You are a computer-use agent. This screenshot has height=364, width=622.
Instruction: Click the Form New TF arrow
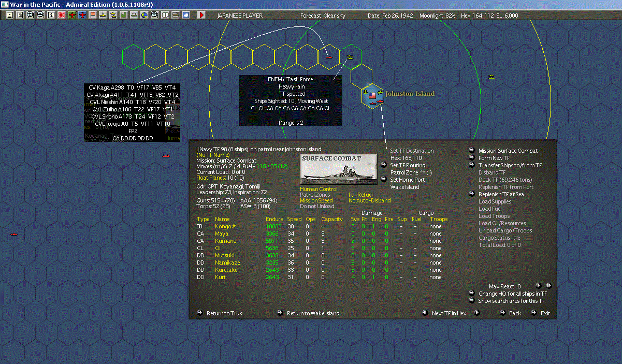pyautogui.click(x=472, y=158)
